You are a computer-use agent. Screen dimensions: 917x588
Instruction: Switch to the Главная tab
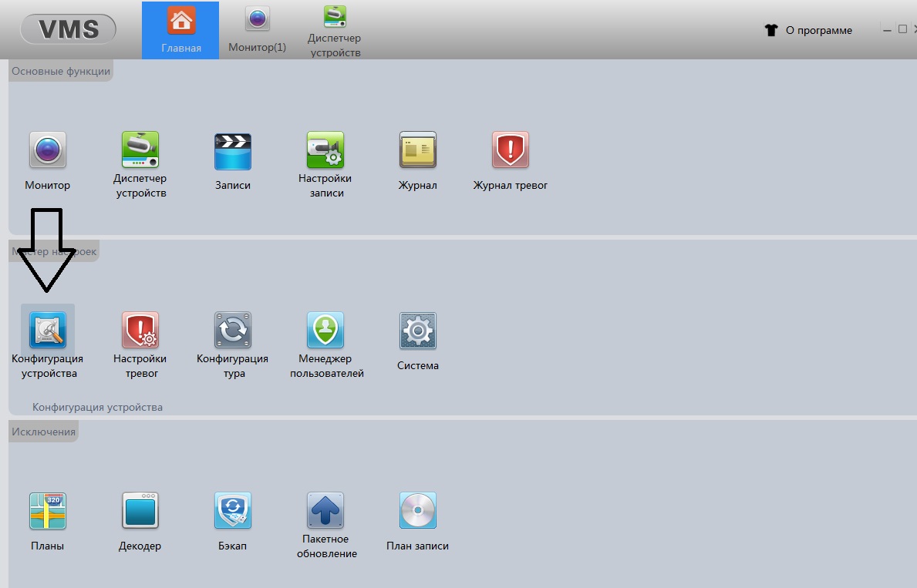(180, 30)
